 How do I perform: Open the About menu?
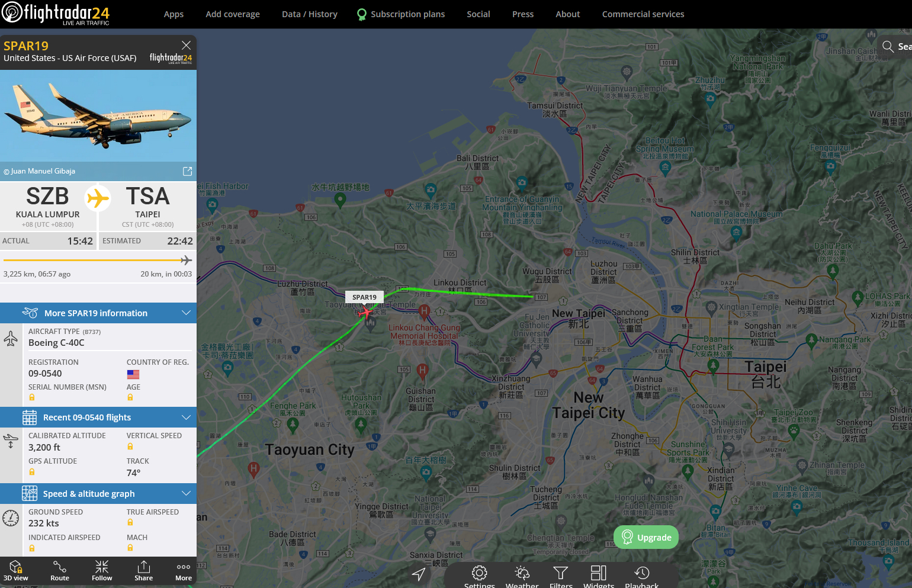(568, 14)
